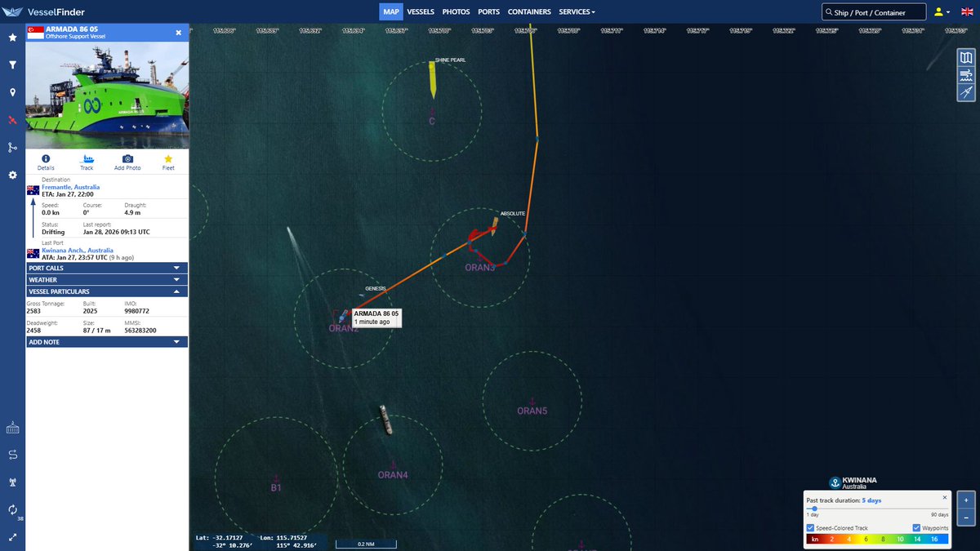Select the MAP tab
This screenshot has height=551, width=980.
click(391, 12)
